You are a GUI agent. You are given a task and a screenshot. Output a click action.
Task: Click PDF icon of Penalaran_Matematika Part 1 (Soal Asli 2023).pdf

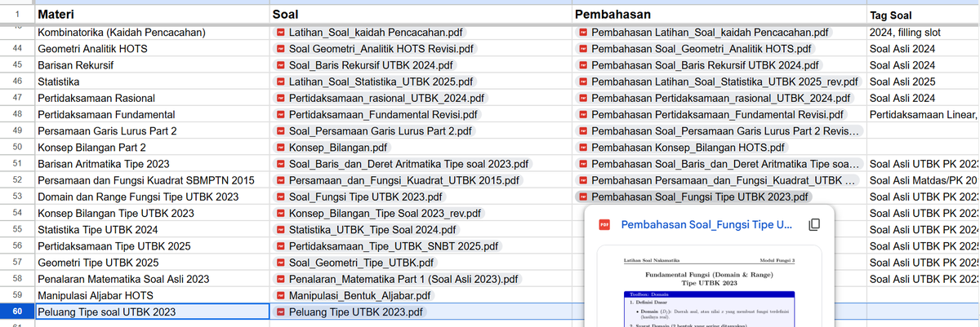(x=280, y=279)
